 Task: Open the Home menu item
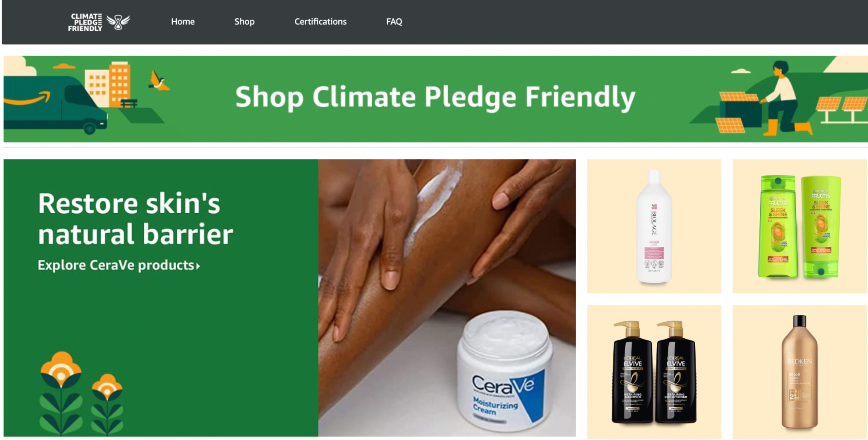tap(183, 22)
